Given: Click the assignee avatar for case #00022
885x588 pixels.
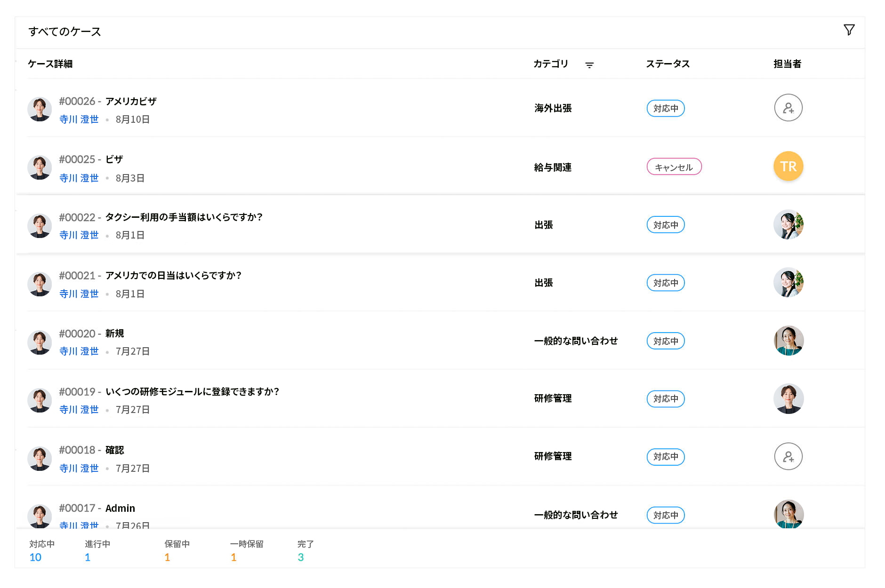Looking at the screenshot, I should (x=788, y=225).
